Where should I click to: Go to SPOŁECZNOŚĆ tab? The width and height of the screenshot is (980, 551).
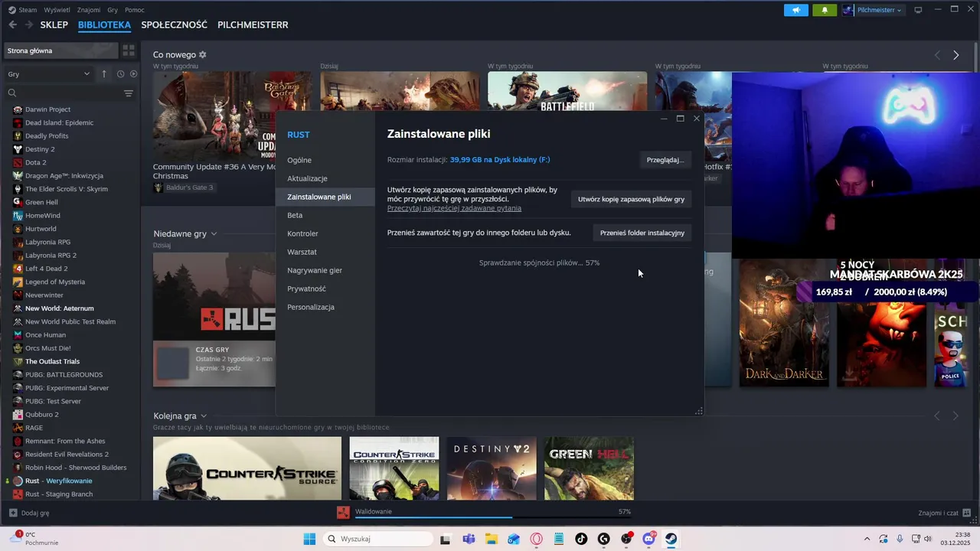[174, 24]
